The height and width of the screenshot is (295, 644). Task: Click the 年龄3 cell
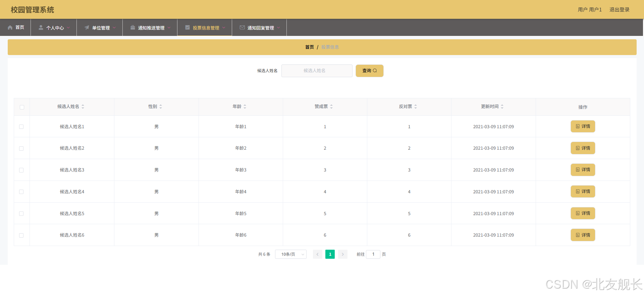(241, 170)
